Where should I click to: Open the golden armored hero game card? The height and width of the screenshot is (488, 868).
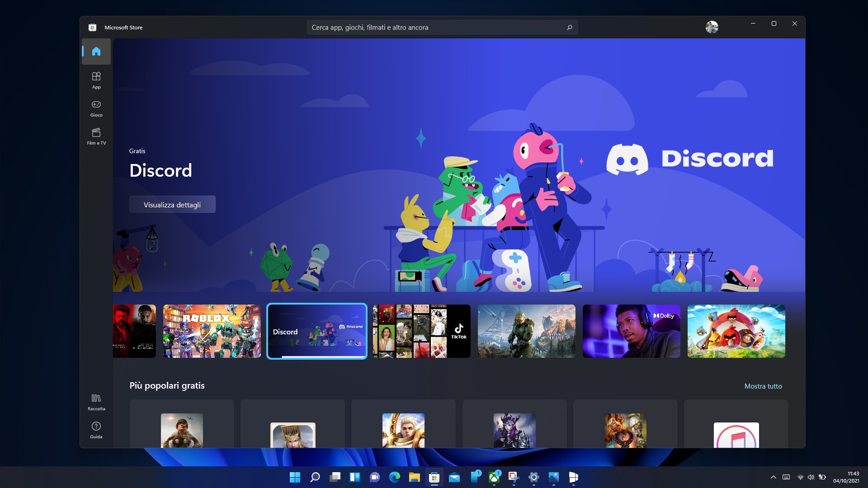(403, 424)
